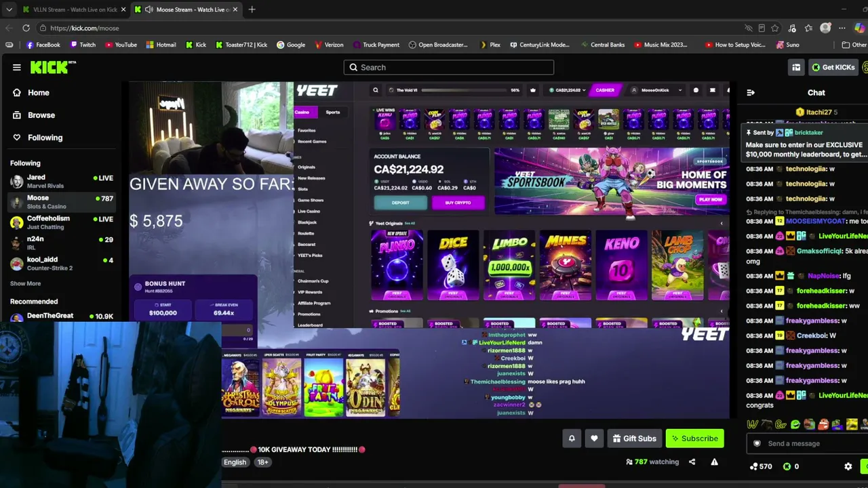The width and height of the screenshot is (868, 488).
Task: Toggle stream notifications with bell button
Action: pos(572,439)
